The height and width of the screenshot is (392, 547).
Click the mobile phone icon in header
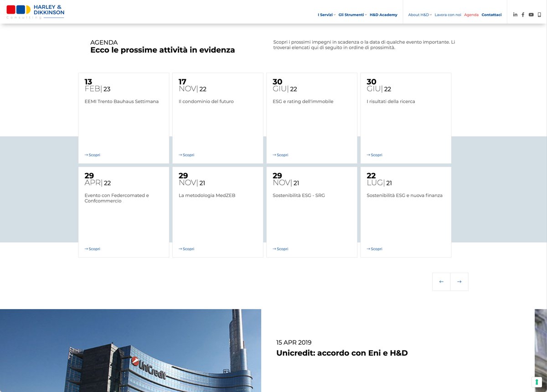click(539, 15)
